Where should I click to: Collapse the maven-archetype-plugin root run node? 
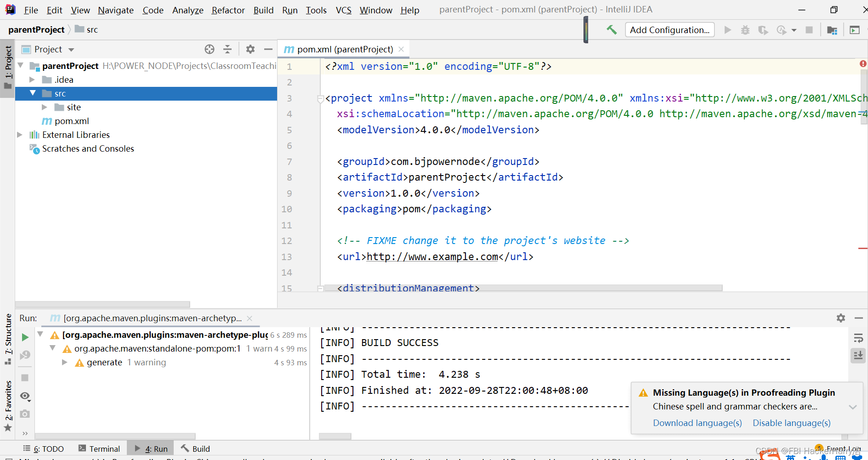click(x=40, y=334)
